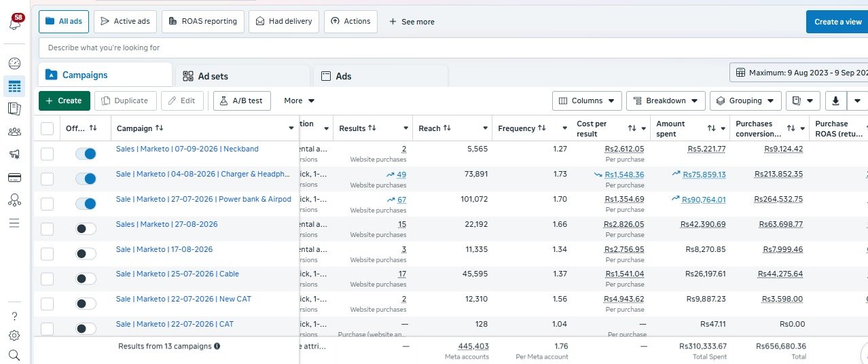This screenshot has height=364, width=868.
Task: Click info icon next to Results from 13 campaigns
Action: (217, 346)
